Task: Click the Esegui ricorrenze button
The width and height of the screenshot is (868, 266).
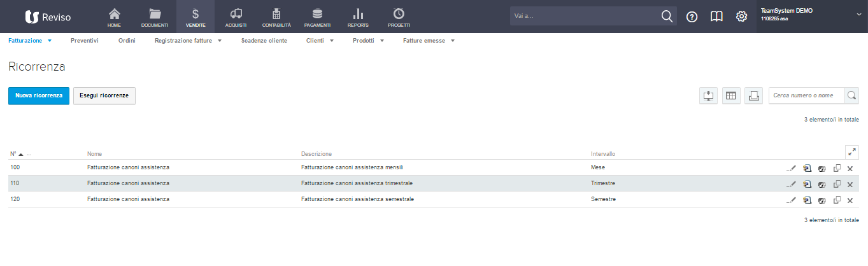Action: click(104, 96)
